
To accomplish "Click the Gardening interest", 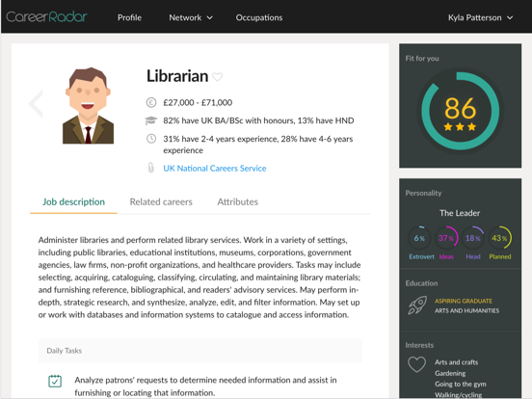I will coord(450,373).
